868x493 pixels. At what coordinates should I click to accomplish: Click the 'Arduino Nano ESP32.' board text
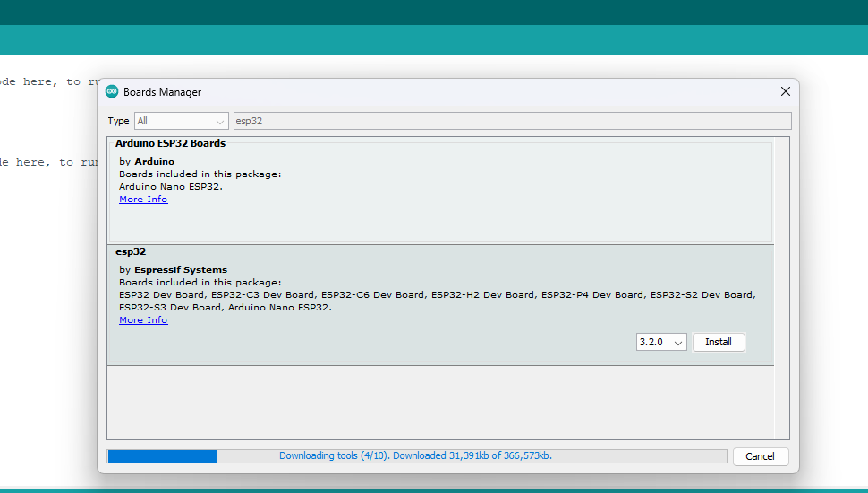[171, 186]
